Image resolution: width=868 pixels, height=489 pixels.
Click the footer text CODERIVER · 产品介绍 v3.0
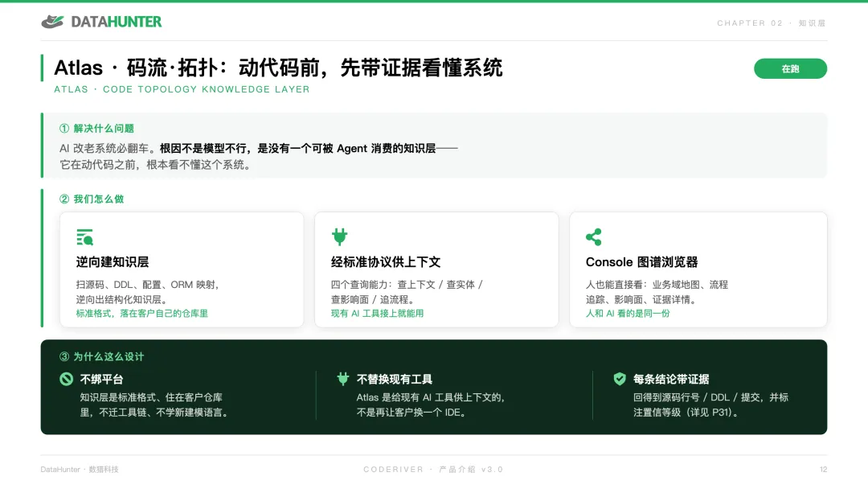[433, 470]
